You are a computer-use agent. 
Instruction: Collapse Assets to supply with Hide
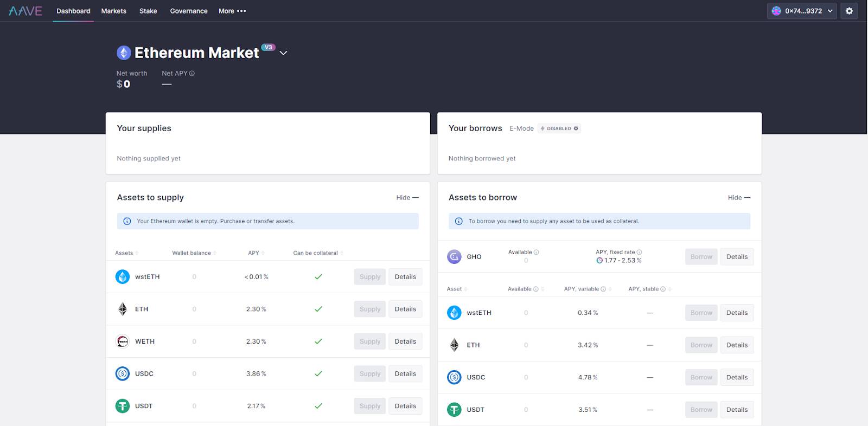point(407,198)
